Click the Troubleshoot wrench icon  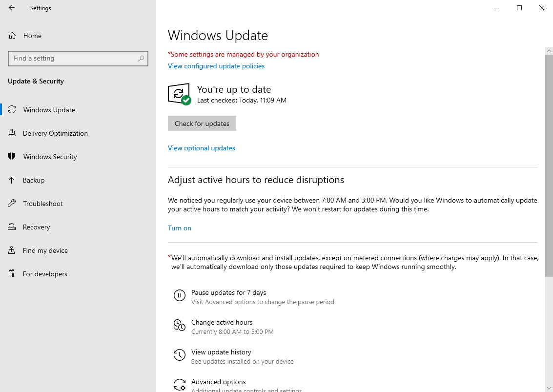12,203
